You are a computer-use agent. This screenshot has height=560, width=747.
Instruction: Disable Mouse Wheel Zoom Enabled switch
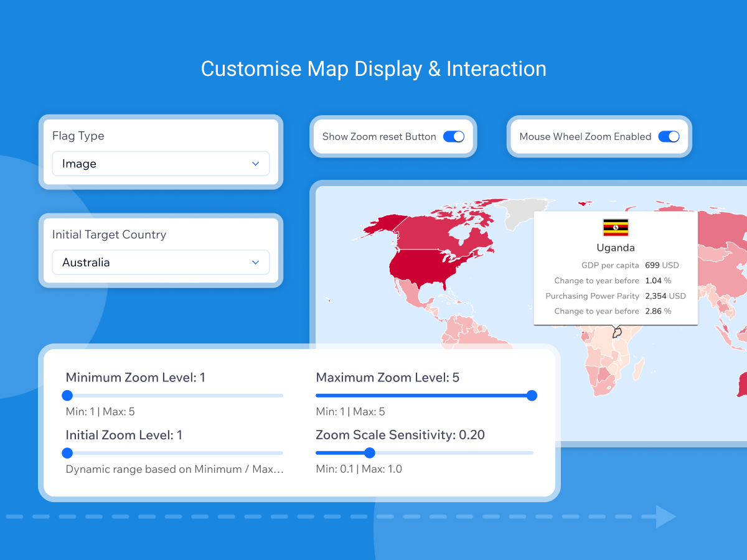[x=669, y=137]
